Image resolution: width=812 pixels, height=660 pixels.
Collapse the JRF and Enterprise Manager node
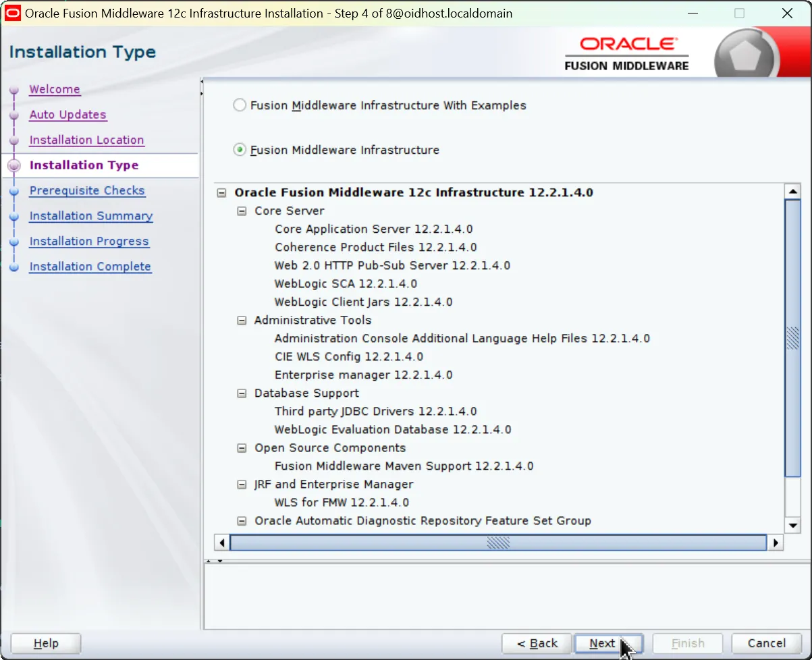click(242, 485)
